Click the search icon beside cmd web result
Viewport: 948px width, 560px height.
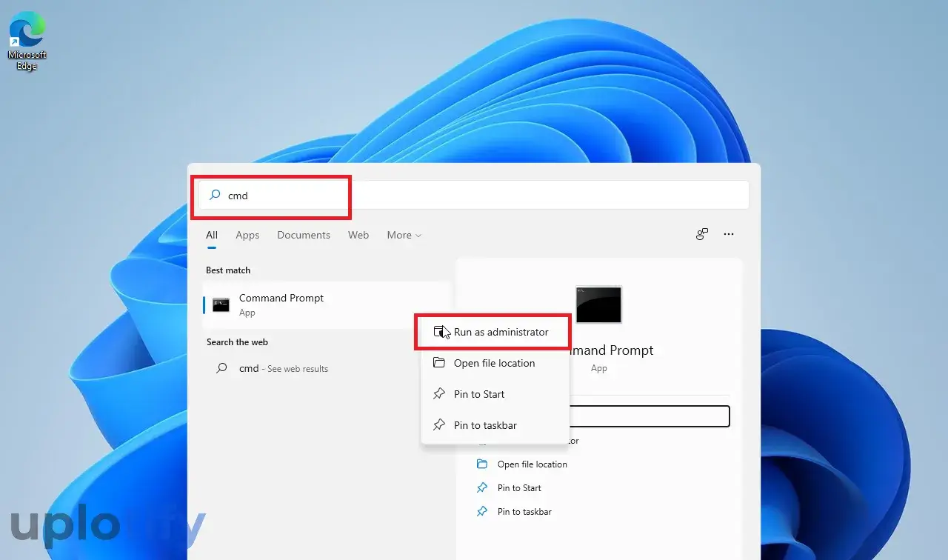221,368
